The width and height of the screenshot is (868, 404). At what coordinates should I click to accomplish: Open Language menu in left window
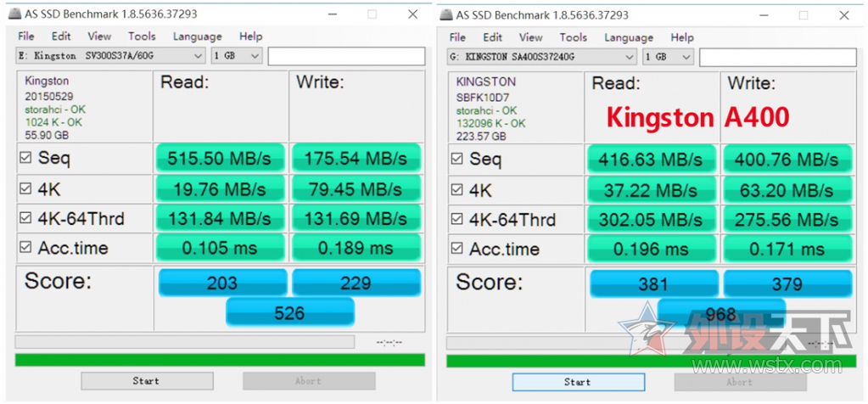(197, 36)
